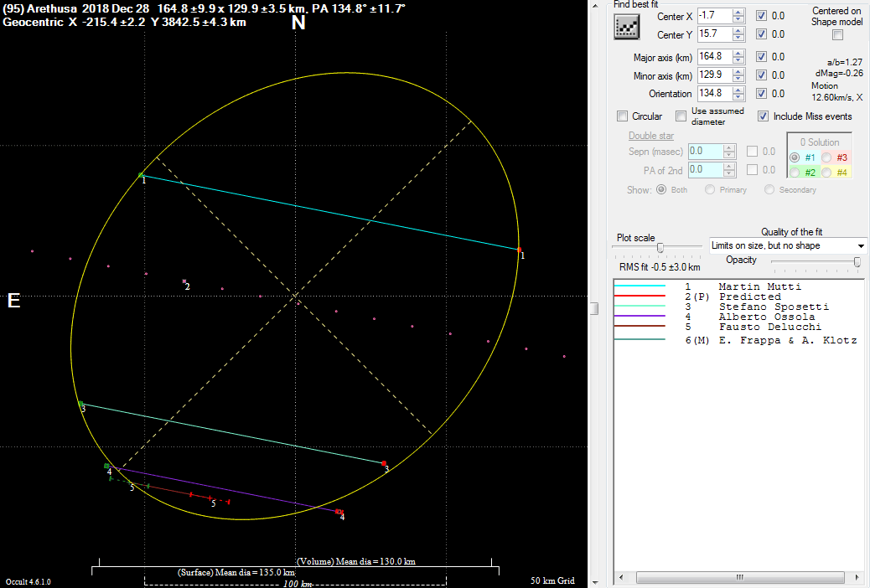Click the Plot scale slider handle
This screenshot has width=870, height=588.
pyautogui.click(x=660, y=247)
